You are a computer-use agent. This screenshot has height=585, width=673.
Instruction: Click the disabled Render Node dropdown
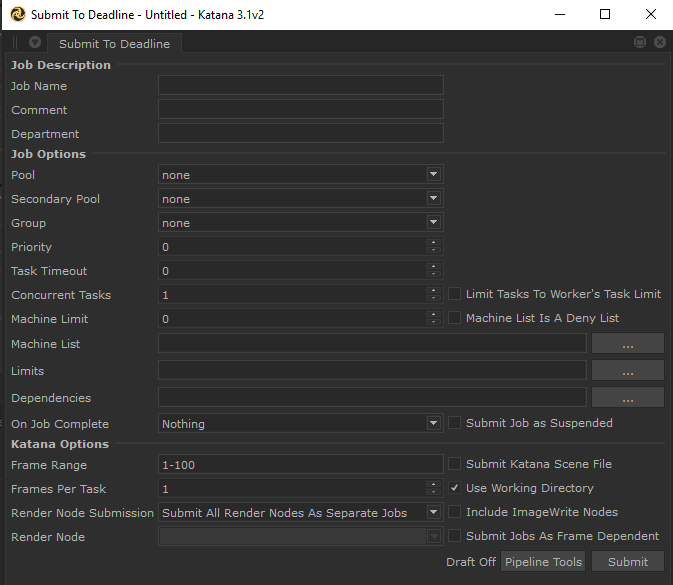click(x=300, y=537)
